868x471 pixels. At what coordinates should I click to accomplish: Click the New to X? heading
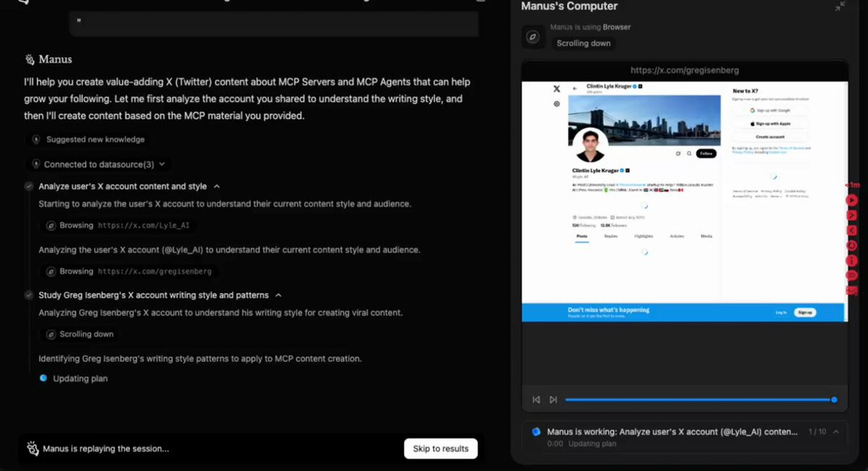click(x=745, y=90)
